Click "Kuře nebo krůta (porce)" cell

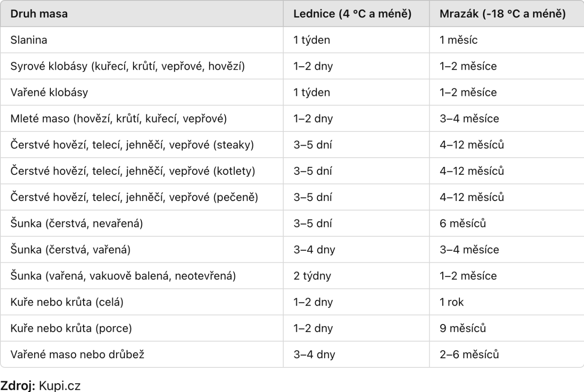tap(71, 328)
